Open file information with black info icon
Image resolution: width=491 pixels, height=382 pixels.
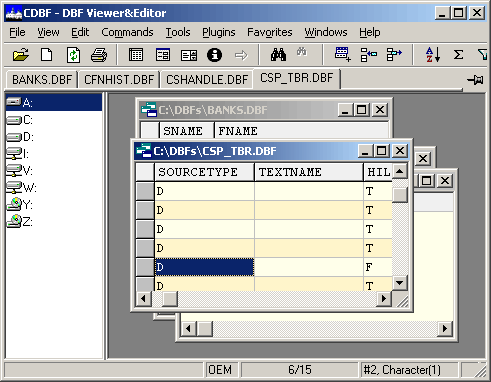[x=214, y=55]
